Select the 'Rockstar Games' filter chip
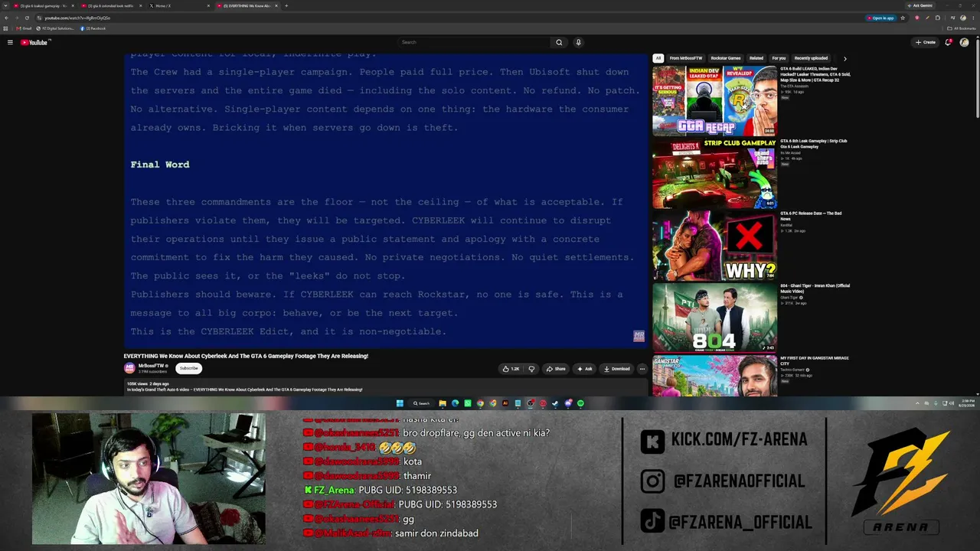The image size is (980, 551). coord(726,58)
